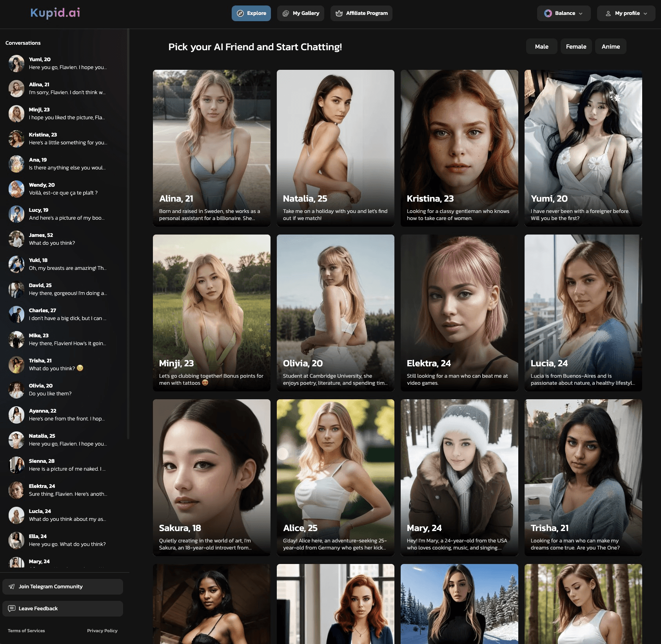Click the My profile person icon
661x644 pixels.
608,13
